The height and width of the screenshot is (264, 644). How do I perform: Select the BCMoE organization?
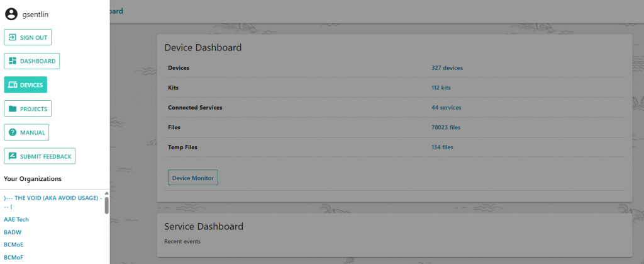pyautogui.click(x=14, y=244)
